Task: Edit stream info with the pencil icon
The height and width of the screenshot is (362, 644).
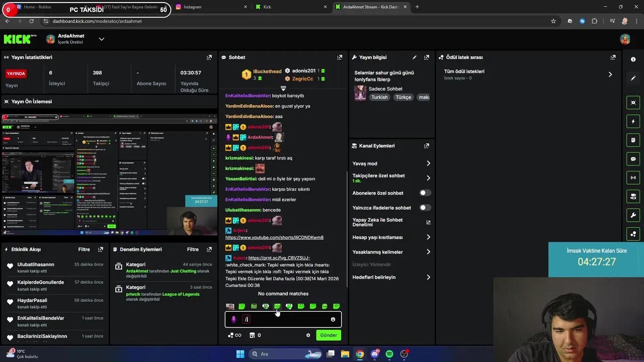Action: click(x=415, y=57)
